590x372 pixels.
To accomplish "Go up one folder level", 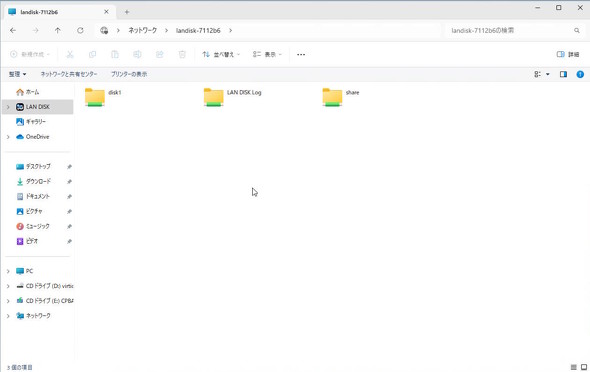I will click(x=58, y=30).
